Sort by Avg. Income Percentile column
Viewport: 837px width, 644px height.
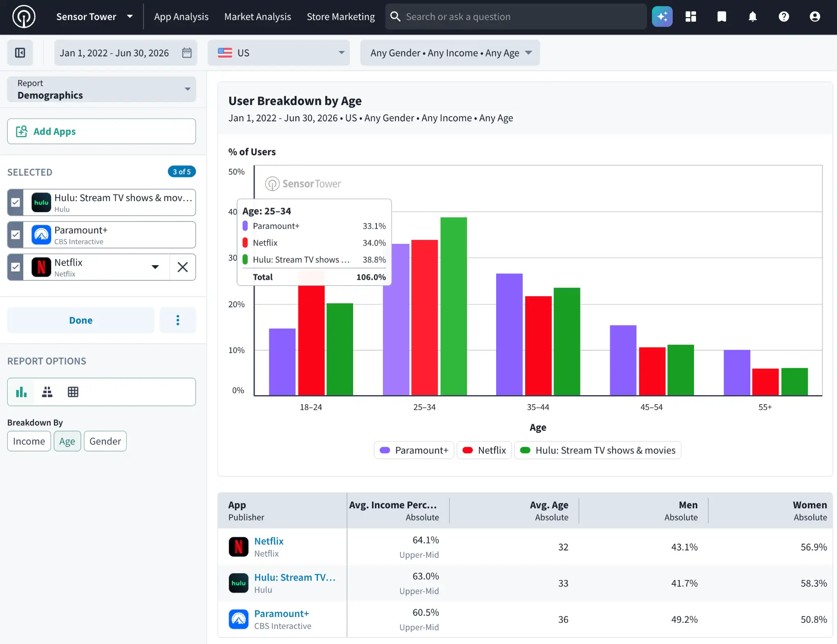[x=398, y=511]
